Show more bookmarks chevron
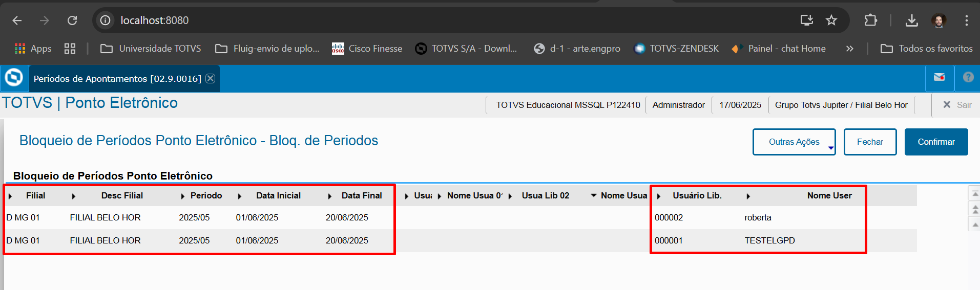Image resolution: width=980 pixels, height=290 pixels. click(x=850, y=49)
